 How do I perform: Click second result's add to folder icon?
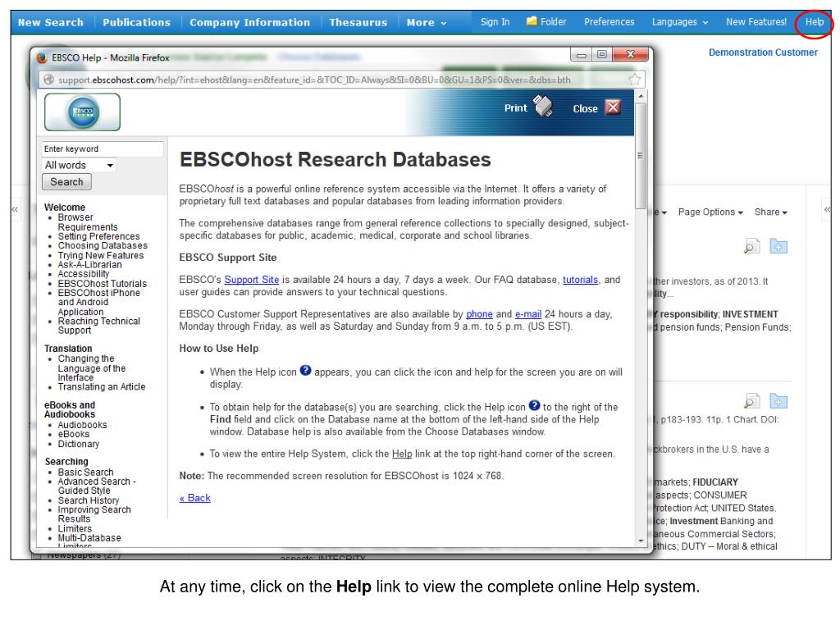(x=778, y=400)
